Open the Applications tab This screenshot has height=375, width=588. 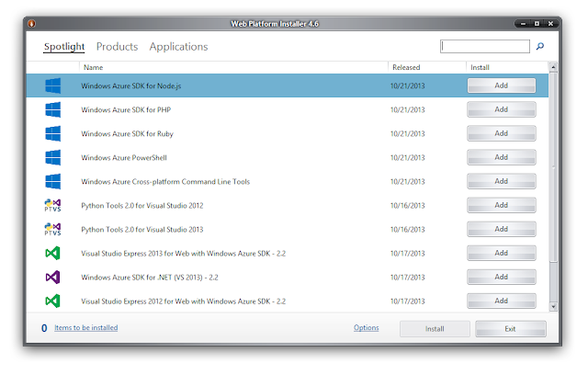click(178, 47)
